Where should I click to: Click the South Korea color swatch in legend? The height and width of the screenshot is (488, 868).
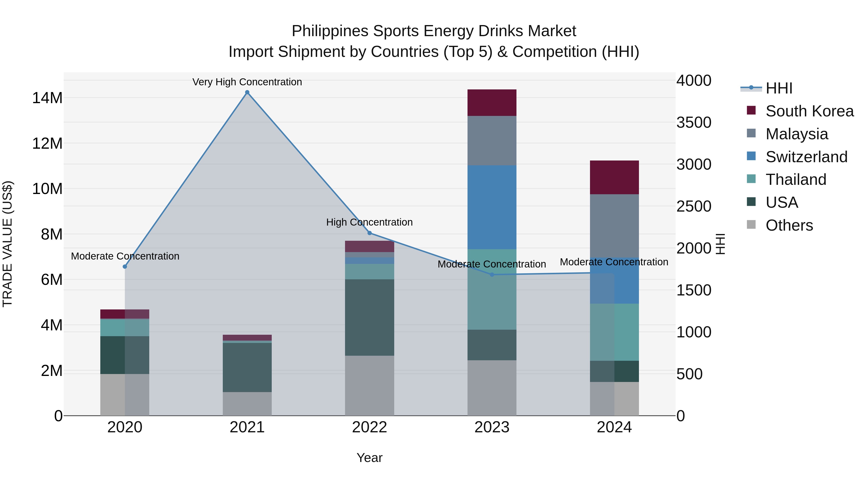click(751, 110)
